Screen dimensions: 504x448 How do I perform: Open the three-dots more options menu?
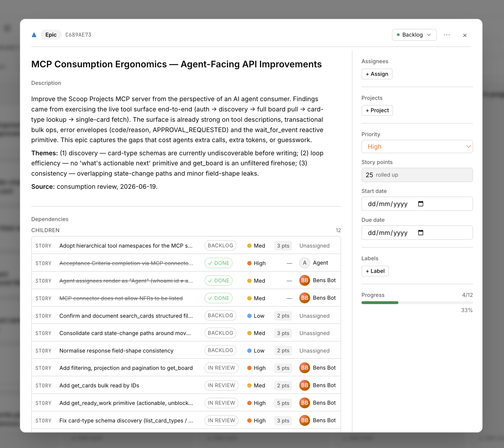(x=447, y=35)
